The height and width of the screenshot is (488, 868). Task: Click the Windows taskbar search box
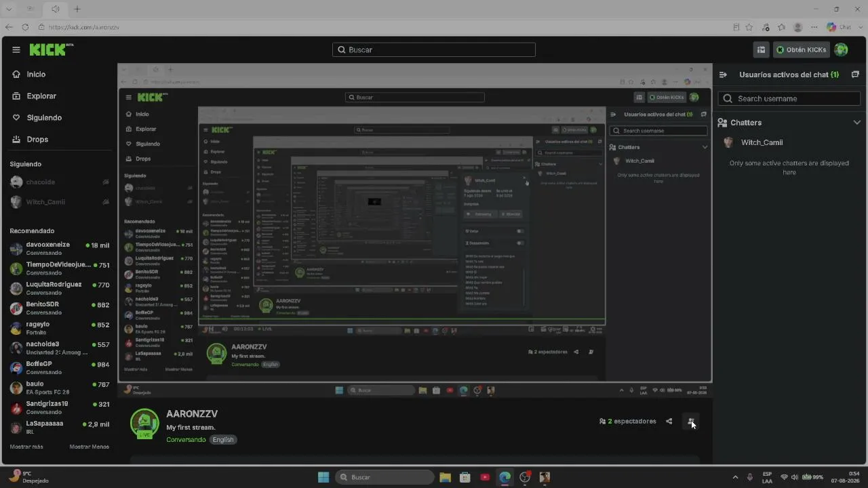click(x=384, y=477)
